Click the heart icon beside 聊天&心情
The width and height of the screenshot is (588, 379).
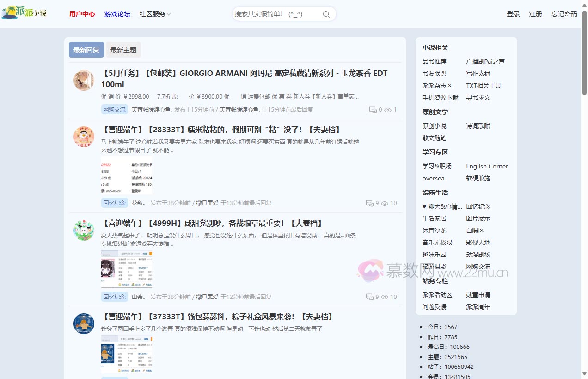(x=423, y=206)
